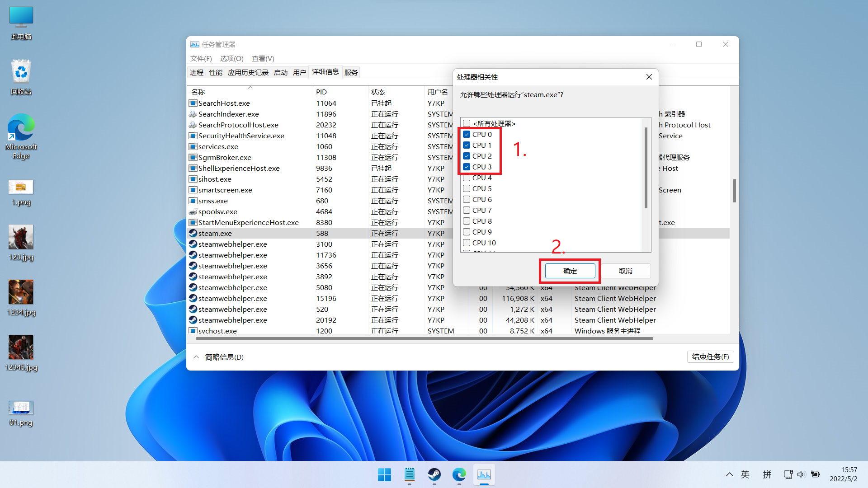
Task: Select the 123.jpg desktop thumbnail
Action: [x=21, y=237]
